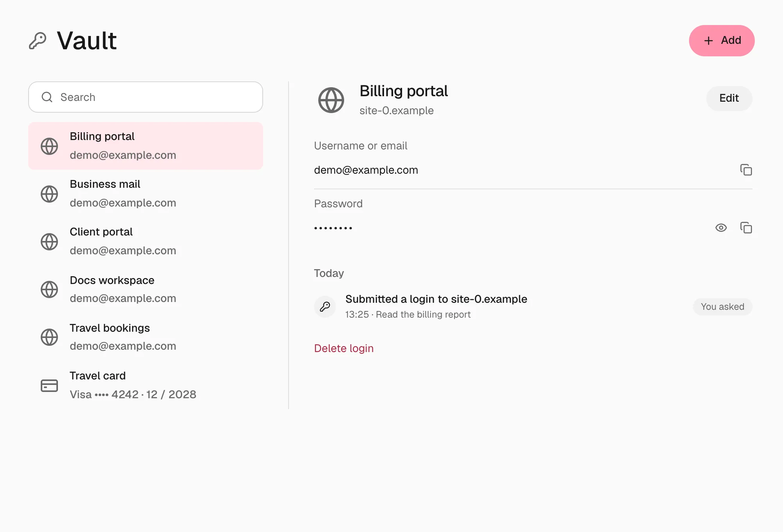The height and width of the screenshot is (532, 783).
Task: Select the Billing portal entry in the list
Action: pyautogui.click(x=146, y=146)
